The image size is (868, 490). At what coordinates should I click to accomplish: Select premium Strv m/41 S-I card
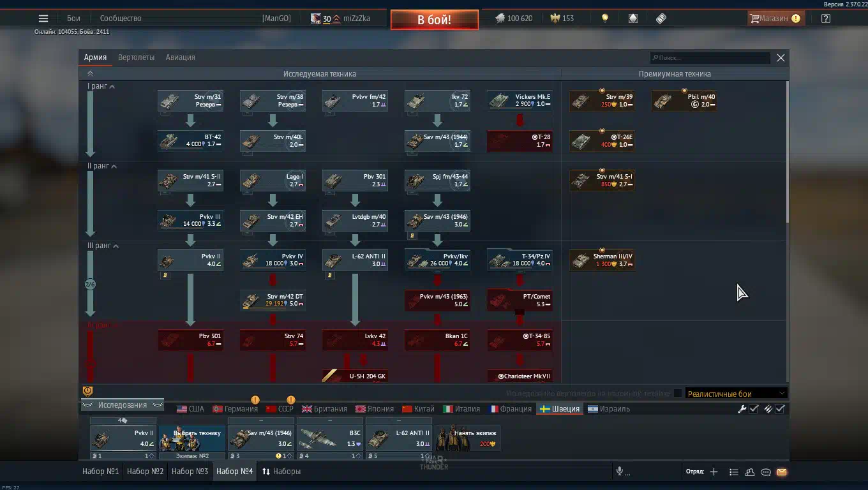click(602, 181)
